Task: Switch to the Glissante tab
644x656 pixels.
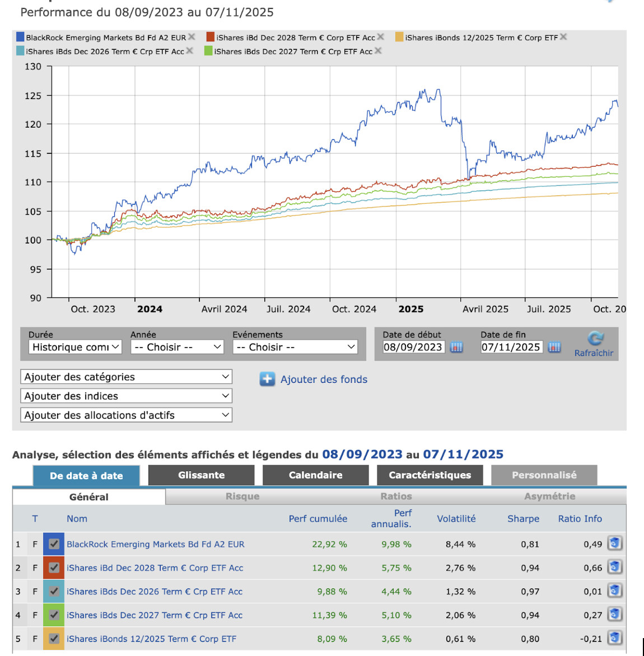Action: 201,475
